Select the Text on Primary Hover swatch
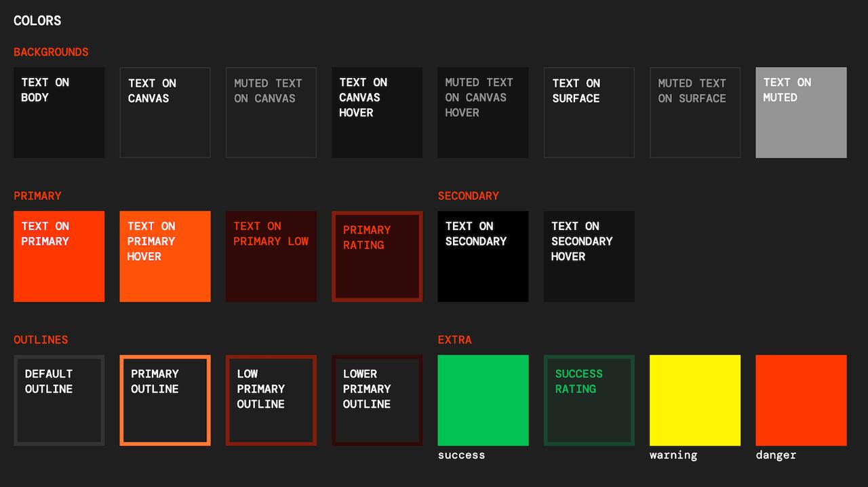Screen dimensions: 868x487 coord(165,256)
